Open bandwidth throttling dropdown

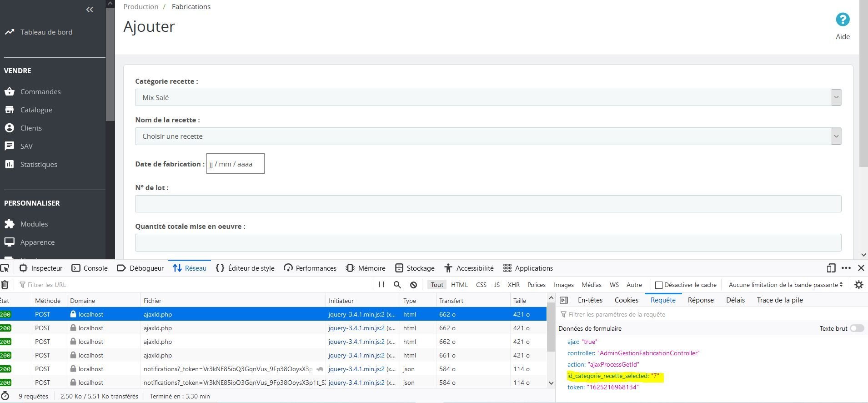(x=785, y=285)
